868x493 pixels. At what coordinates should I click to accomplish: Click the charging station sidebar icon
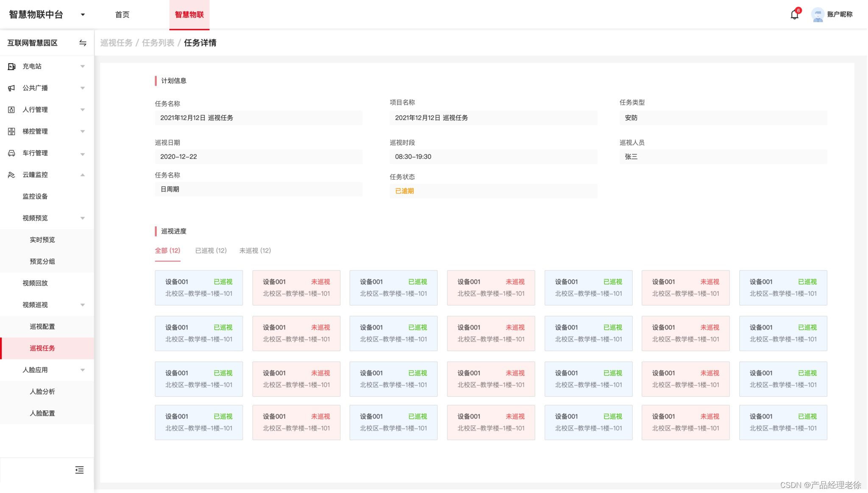point(12,67)
